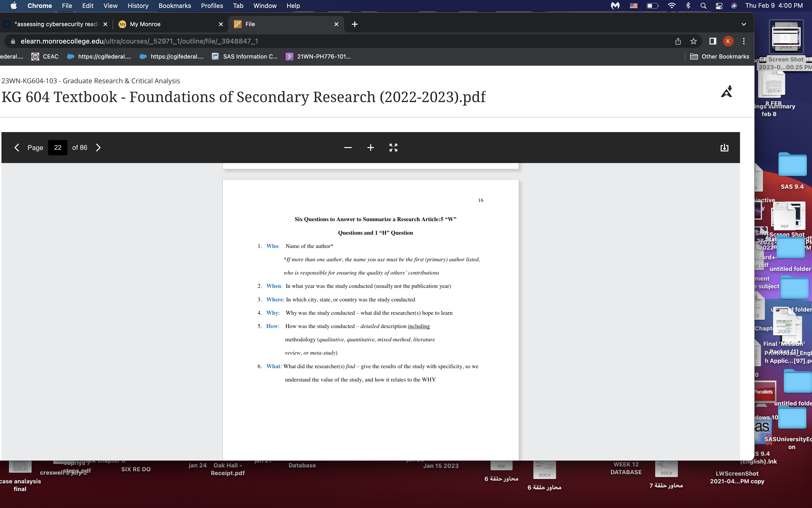The height and width of the screenshot is (508, 812).
Task: Zoom out the PDF with minus icon
Action: point(348,148)
